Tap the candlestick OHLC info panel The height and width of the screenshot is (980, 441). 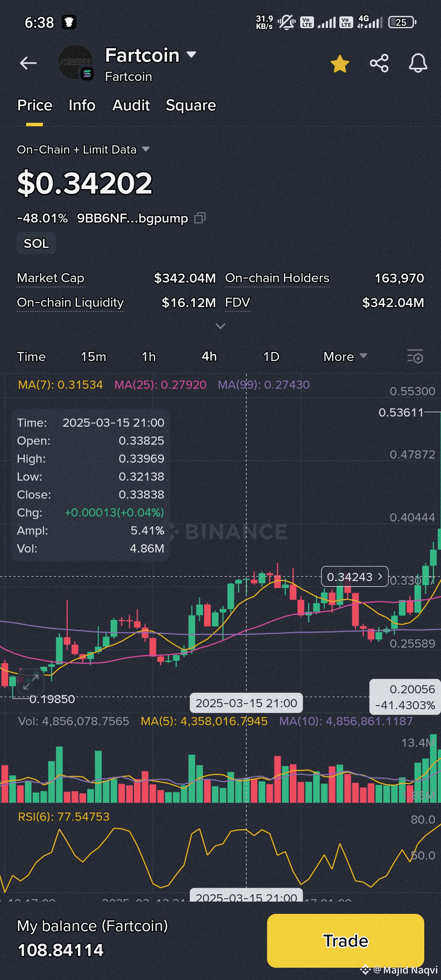(x=90, y=485)
